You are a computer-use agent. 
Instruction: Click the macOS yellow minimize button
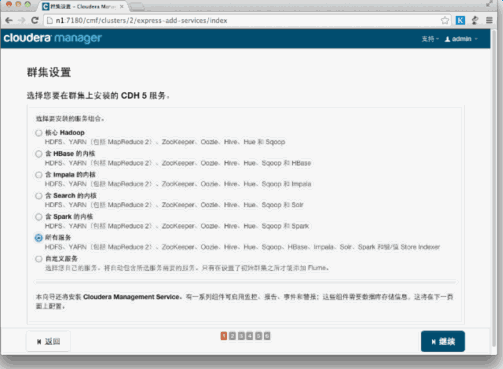point(18,4)
